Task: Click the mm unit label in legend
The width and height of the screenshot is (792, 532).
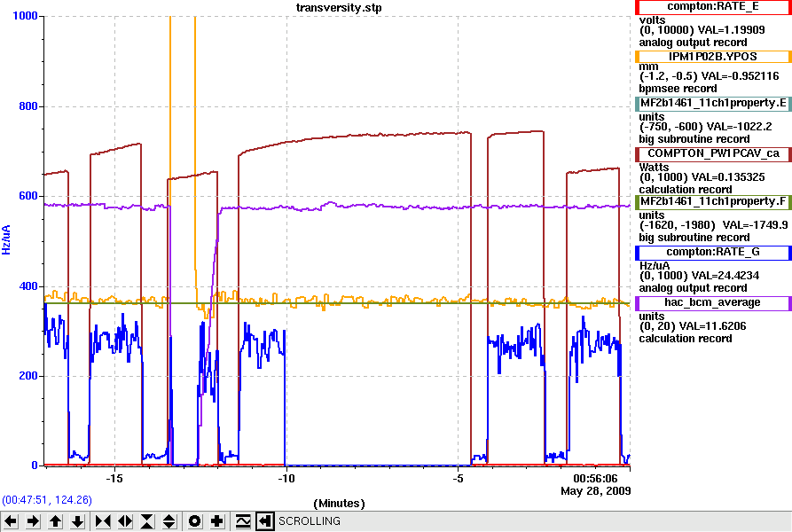Action: [648, 66]
